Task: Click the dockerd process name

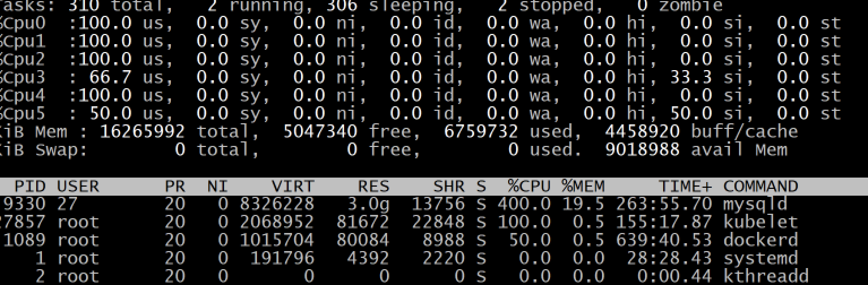Action: pyautogui.click(x=760, y=240)
